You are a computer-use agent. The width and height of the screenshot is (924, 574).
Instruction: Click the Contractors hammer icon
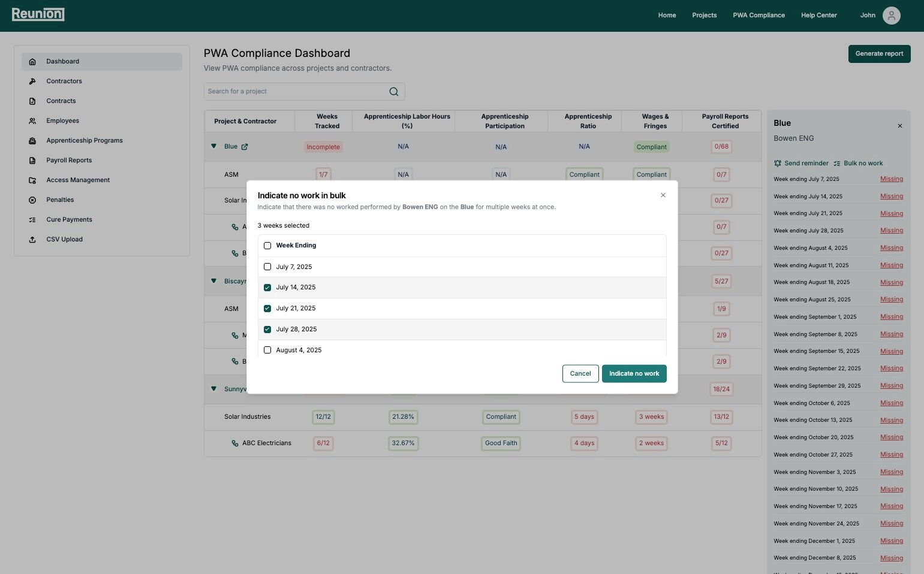(x=32, y=81)
